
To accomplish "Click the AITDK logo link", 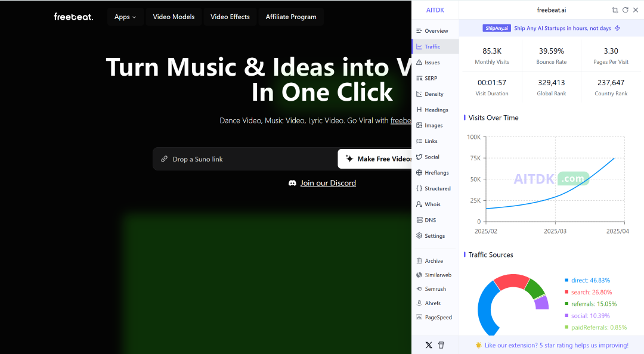I will click(435, 10).
